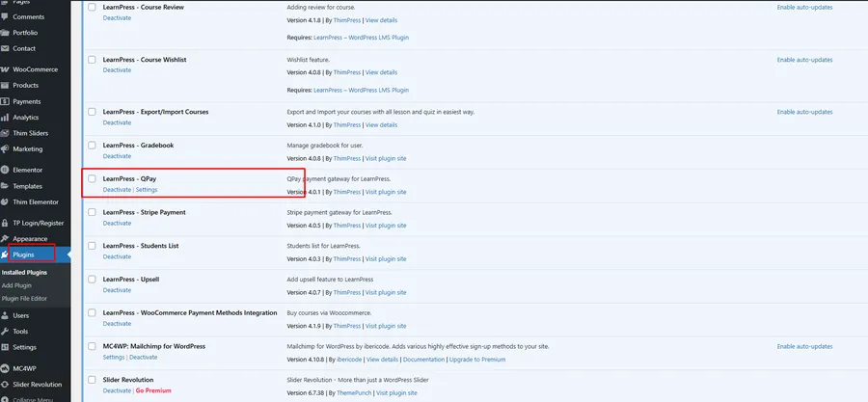The height and width of the screenshot is (402, 868).
Task: Click the Analytics chart icon
Action: [6, 117]
